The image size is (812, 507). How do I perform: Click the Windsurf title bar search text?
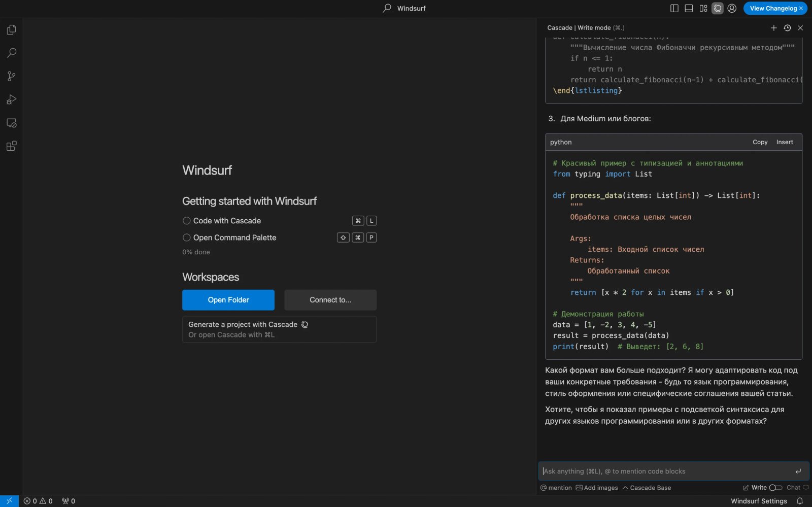click(x=411, y=8)
